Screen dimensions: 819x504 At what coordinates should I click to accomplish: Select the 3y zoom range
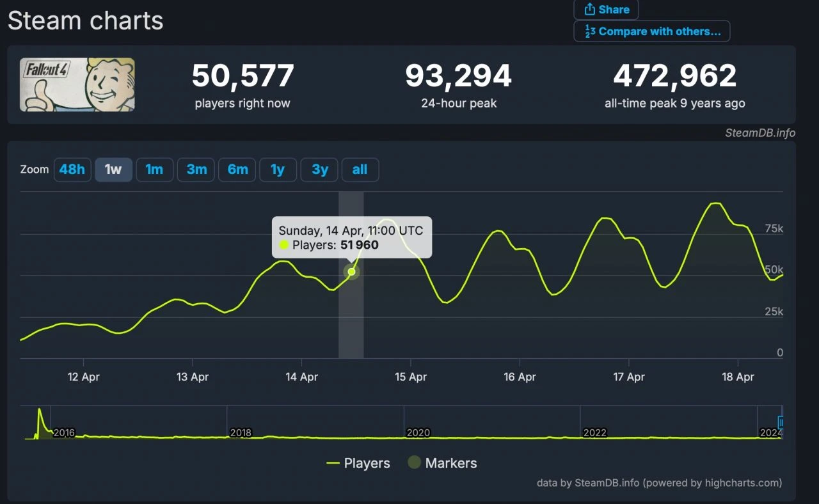(x=319, y=169)
